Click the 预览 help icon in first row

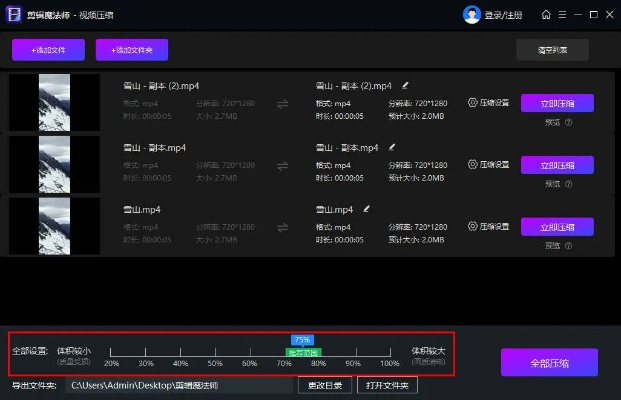click(568, 123)
